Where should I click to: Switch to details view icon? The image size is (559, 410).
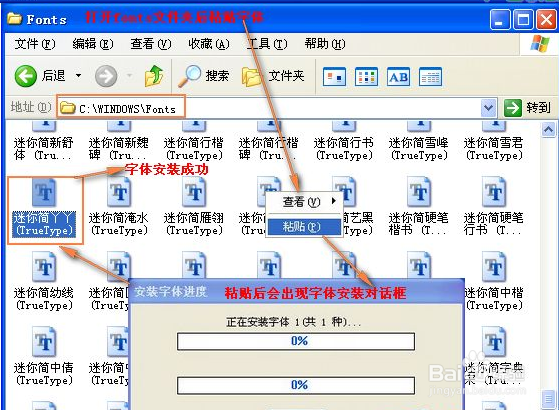coord(430,76)
